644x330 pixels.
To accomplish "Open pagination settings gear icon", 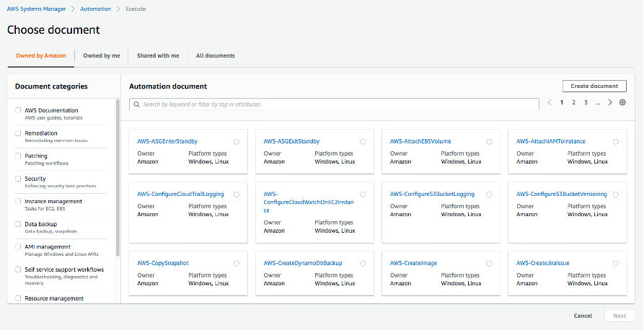I will [622, 102].
